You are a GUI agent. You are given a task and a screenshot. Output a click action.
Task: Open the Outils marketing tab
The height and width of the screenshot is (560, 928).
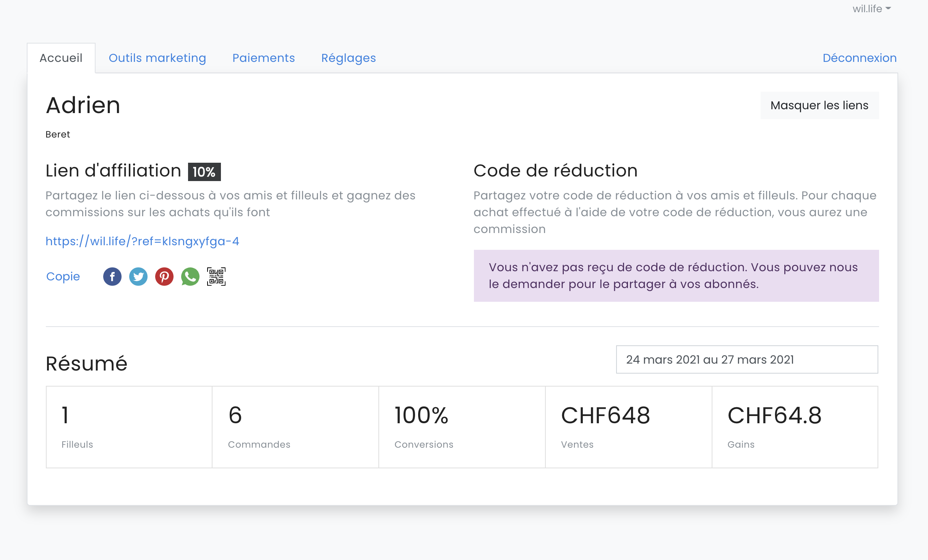pos(157,58)
